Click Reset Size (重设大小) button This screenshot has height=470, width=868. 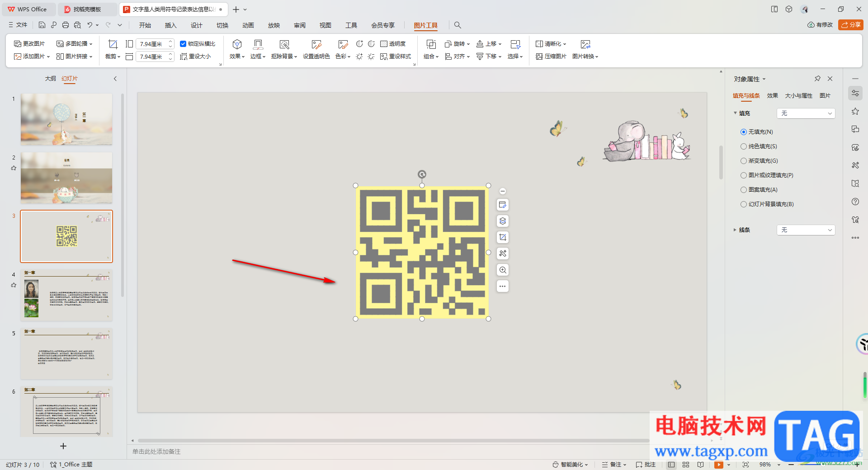[x=195, y=56]
